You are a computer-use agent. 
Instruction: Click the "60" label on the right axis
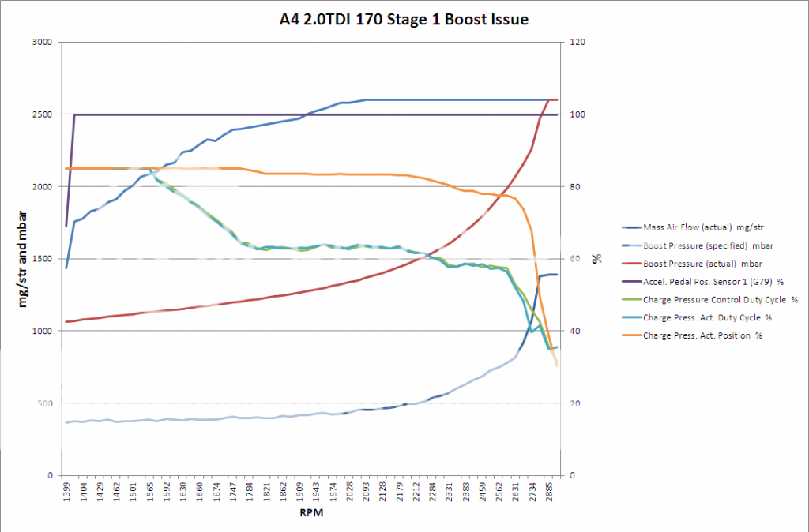pos(575,259)
